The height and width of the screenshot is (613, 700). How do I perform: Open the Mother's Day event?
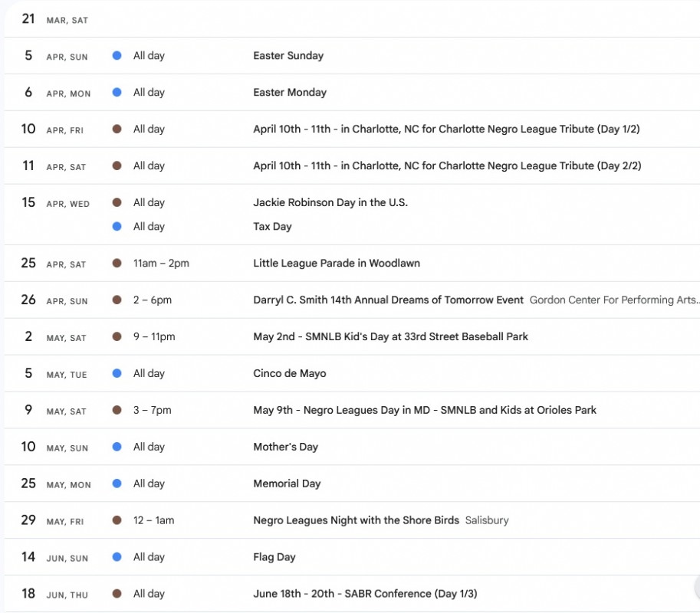[285, 447]
